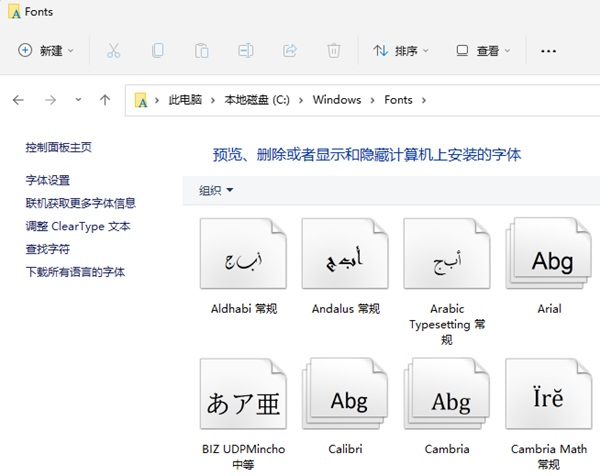Open the 排序 (Sort) dropdown
Screen dimensions: 600x476
click(x=401, y=51)
